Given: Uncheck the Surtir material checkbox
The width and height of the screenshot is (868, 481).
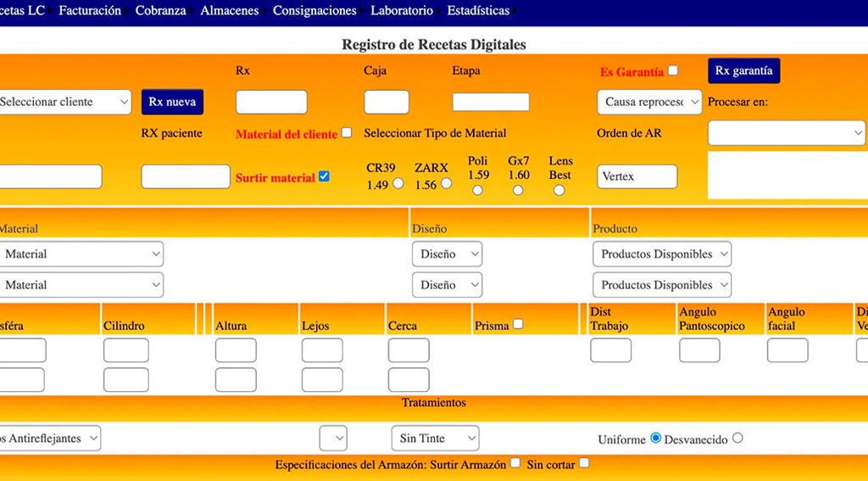Looking at the screenshot, I should [324, 177].
